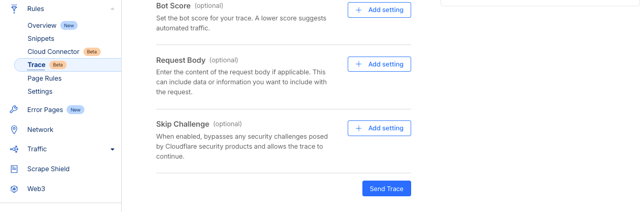Image resolution: width=644 pixels, height=212 pixels.
Task: Click the Web3 cube icon
Action: tap(14, 189)
